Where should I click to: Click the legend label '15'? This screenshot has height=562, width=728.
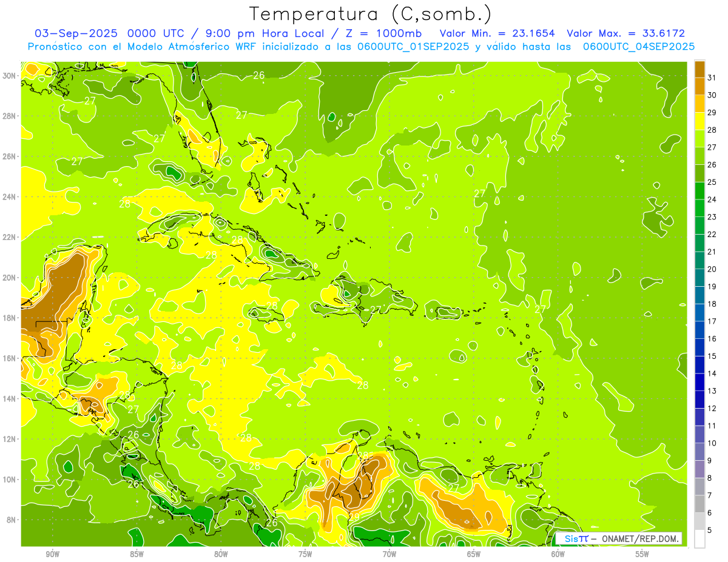tap(712, 356)
